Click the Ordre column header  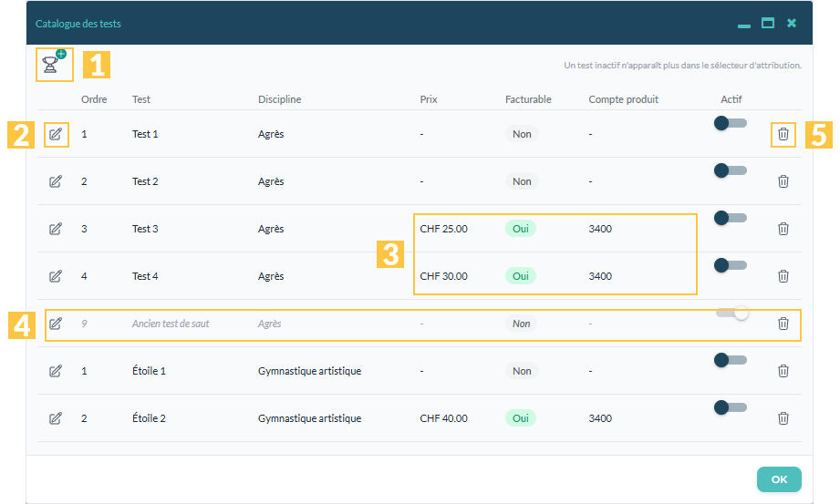tap(94, 99)
